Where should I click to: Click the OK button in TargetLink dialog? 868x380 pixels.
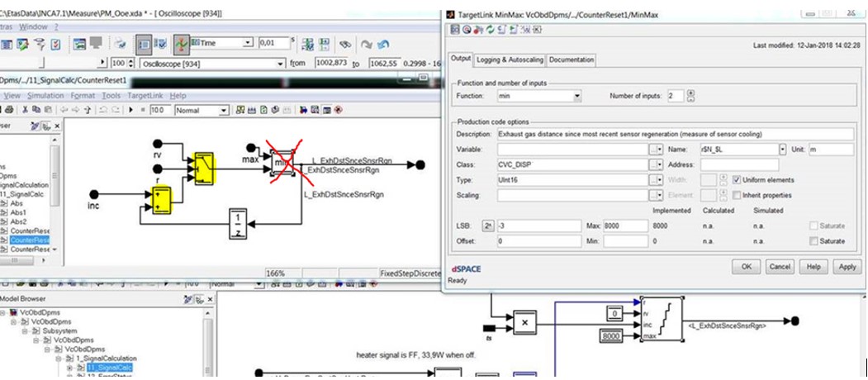click(x=745, y=267)
